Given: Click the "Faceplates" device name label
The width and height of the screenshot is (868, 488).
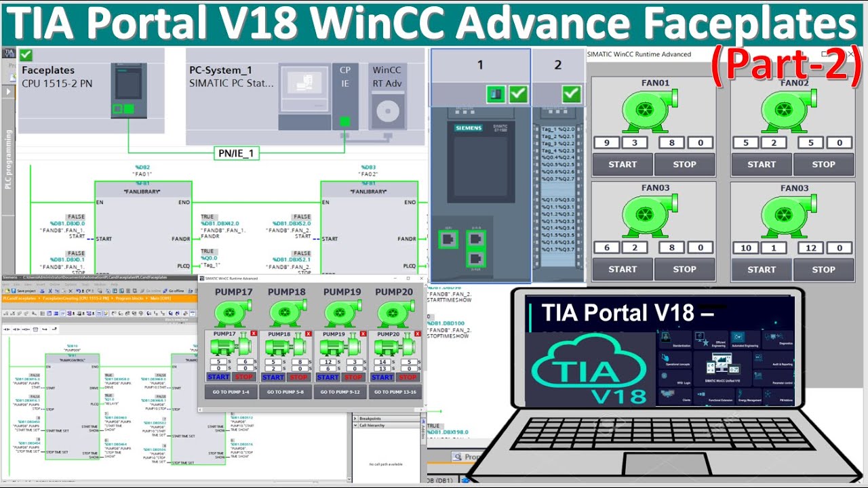Looking at the screenshot, I should coord(48,70).
